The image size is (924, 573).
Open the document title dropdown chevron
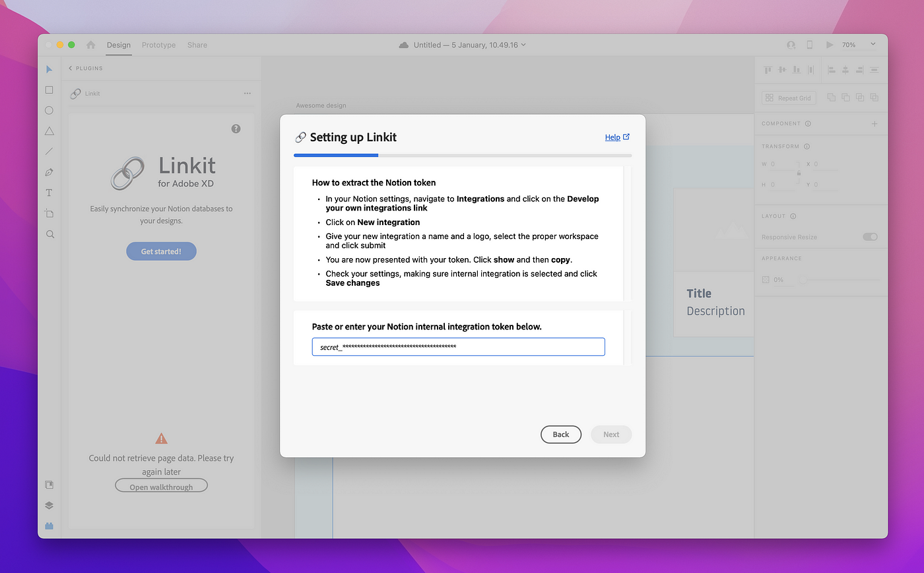point(523,45)
